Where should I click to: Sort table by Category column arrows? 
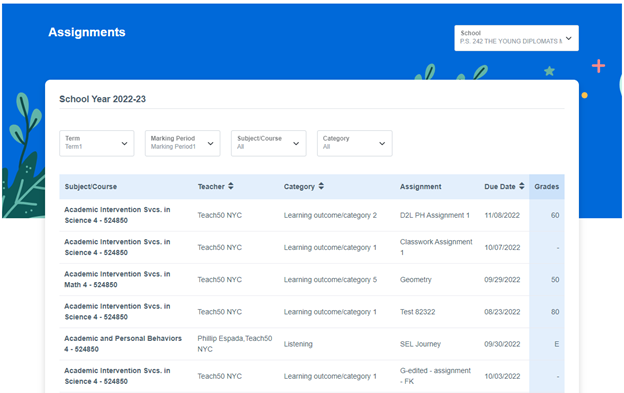(x=321, y=186)
